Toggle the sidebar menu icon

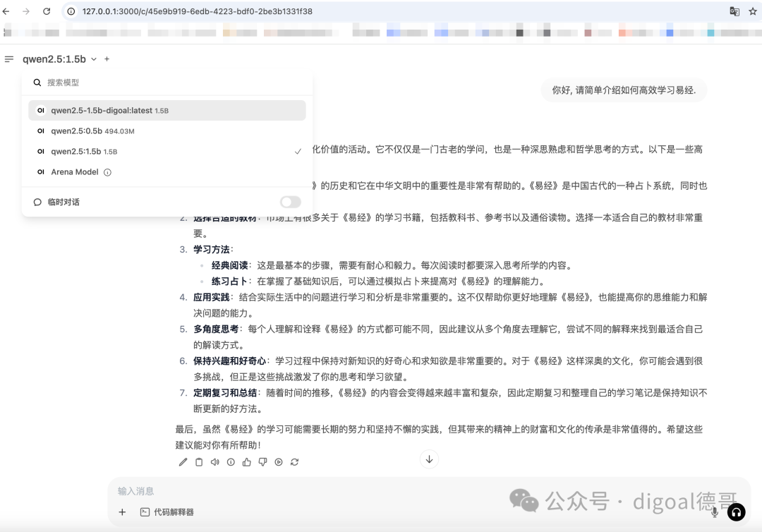click(8, 59)
